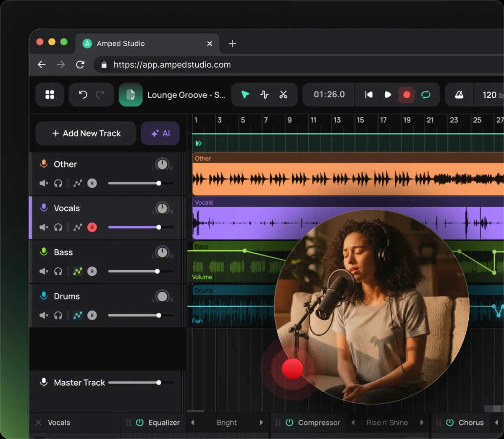The image size is (504, 439).
Task: Toggle the Drums track automation icon
Action: 78,316
